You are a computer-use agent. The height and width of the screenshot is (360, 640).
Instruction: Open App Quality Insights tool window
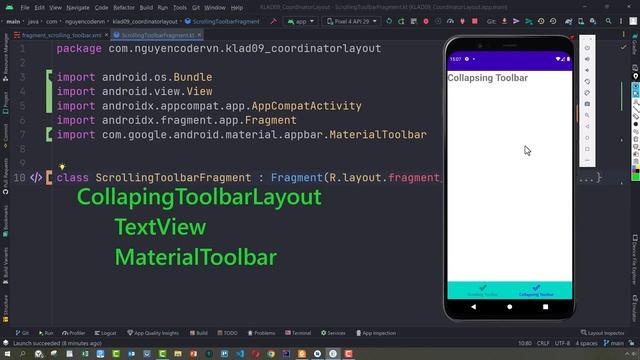(x=153, y=333)
